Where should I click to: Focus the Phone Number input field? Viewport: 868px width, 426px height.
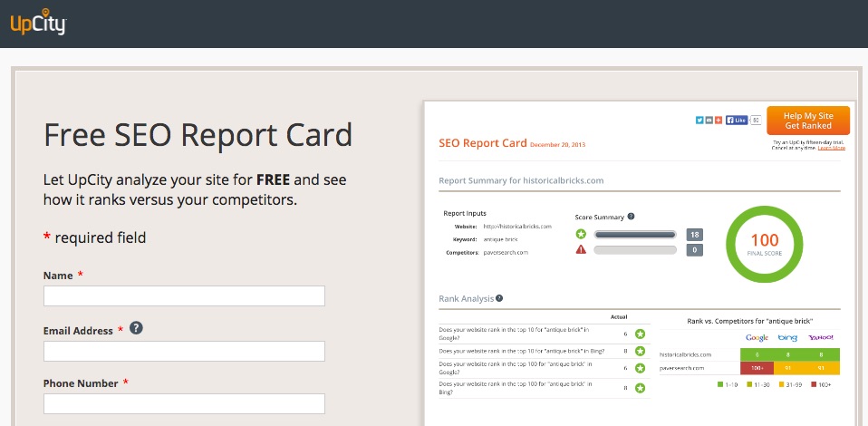click(x=184, y=404)
